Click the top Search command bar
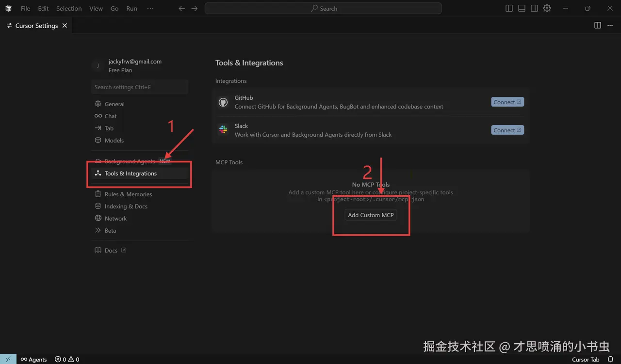 323,8
